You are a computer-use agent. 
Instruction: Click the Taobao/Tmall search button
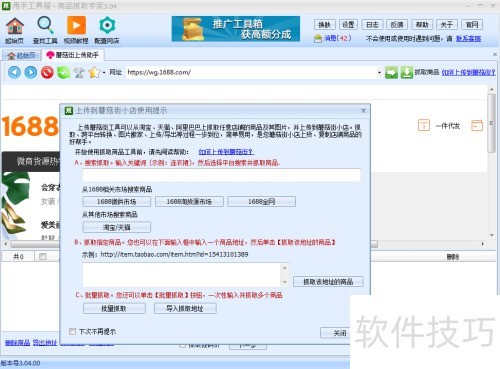[117, 227]
